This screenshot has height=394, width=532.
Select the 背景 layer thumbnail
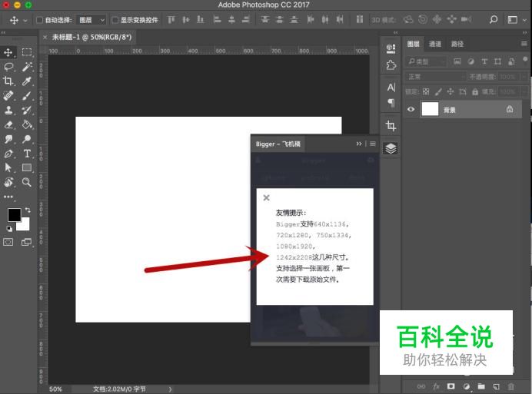pyautogui.click(x=430, y=109)
